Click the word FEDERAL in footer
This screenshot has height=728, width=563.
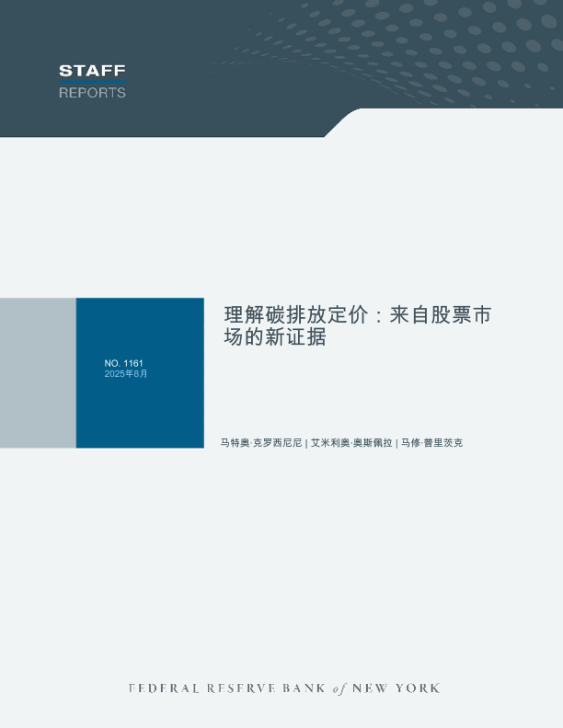coord(160,688)
